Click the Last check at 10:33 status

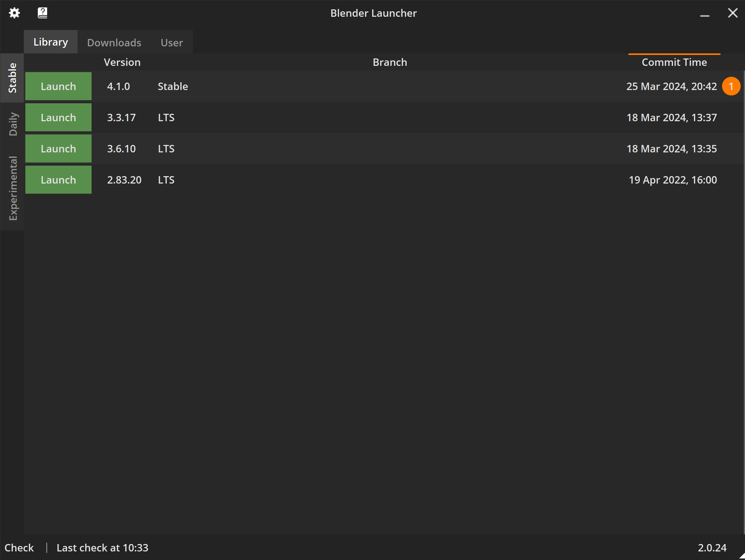pos(102,548)
